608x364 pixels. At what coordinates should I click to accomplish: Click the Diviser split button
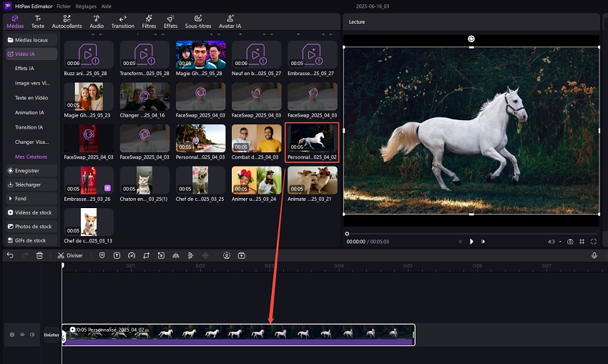[x=70, y=255]
